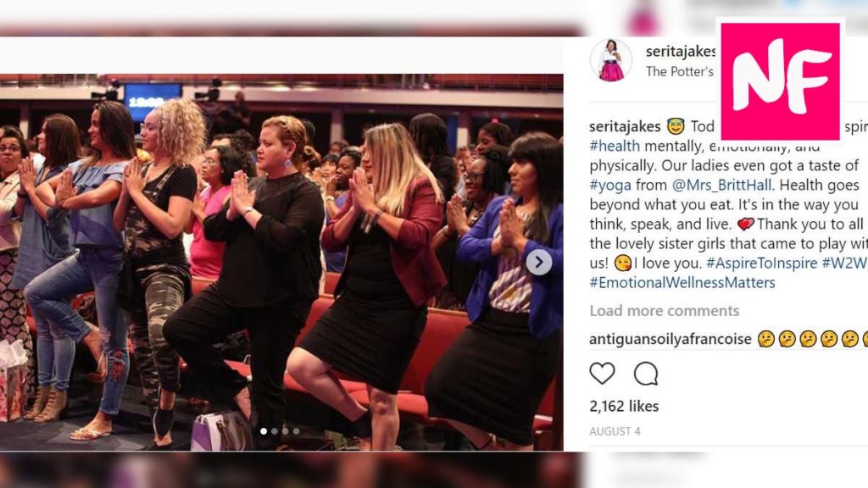Go to next photo with arrow chevron

click(538, 263)
